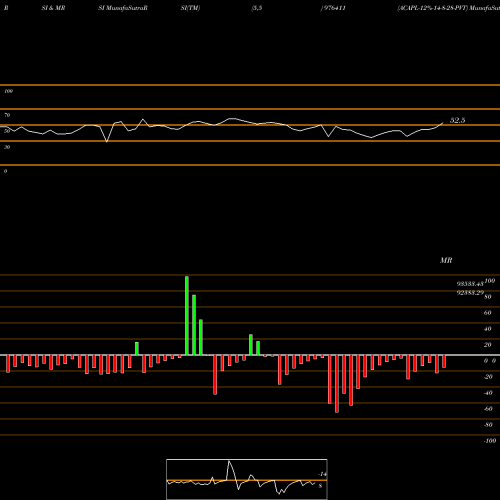
Task: Click the MR axis label -80
Action: click(x=488, y=425)
